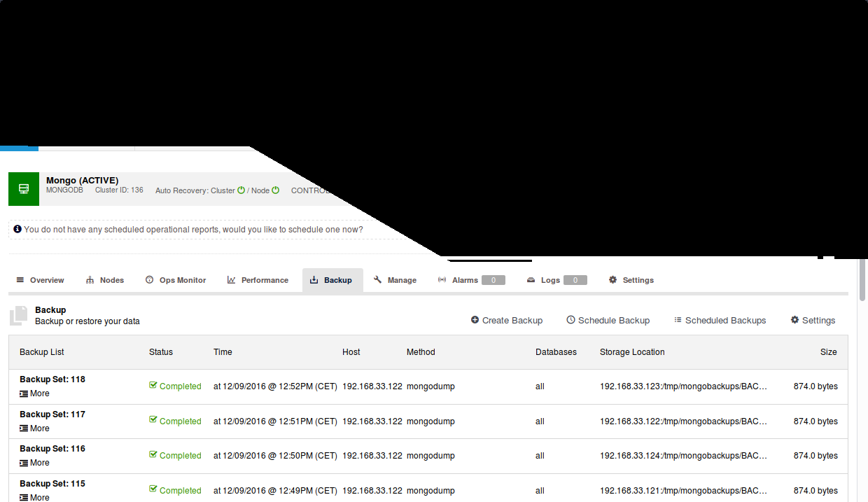This screenshot has height=502, width=868.
Task: Click Completed check icon for Backup Set 117
Action: pyautogui.click(x=153, y=420)
